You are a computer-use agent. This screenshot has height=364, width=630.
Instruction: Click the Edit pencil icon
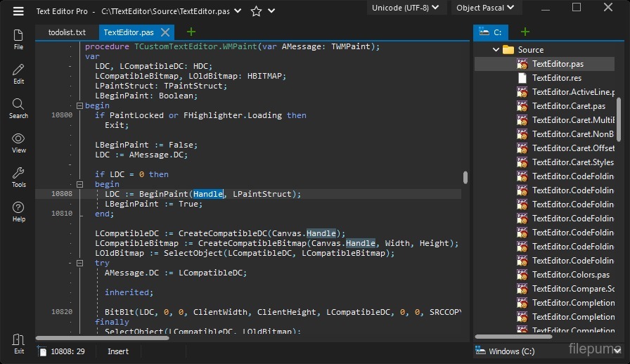coord(18,73)
